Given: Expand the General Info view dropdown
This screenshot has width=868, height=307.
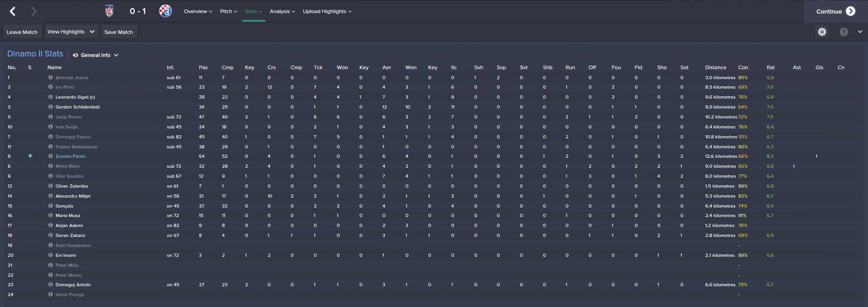Looking at the screenshot, I should 96,55.
